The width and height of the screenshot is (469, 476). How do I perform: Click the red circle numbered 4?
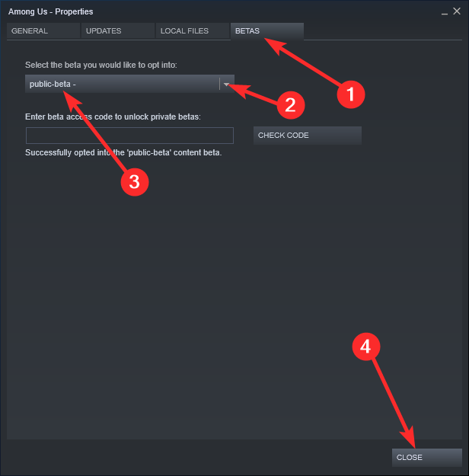coord(366,347)
